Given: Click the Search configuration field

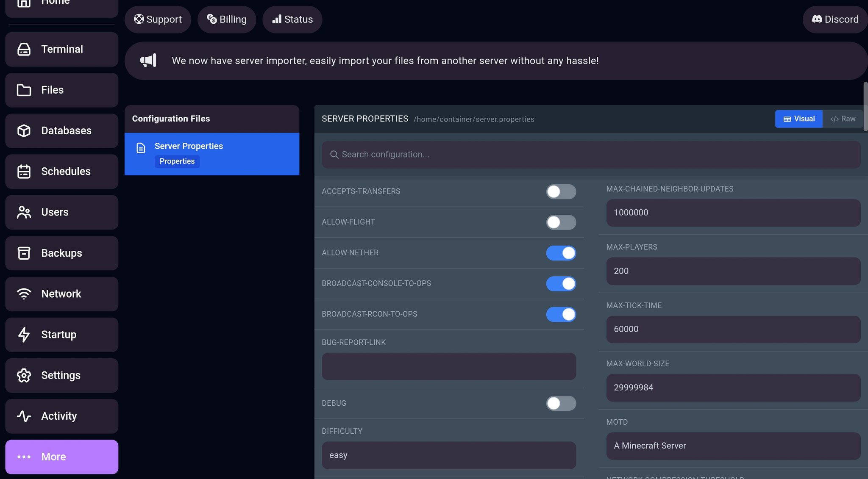Looking at the screenshot, I should point(591,155).
